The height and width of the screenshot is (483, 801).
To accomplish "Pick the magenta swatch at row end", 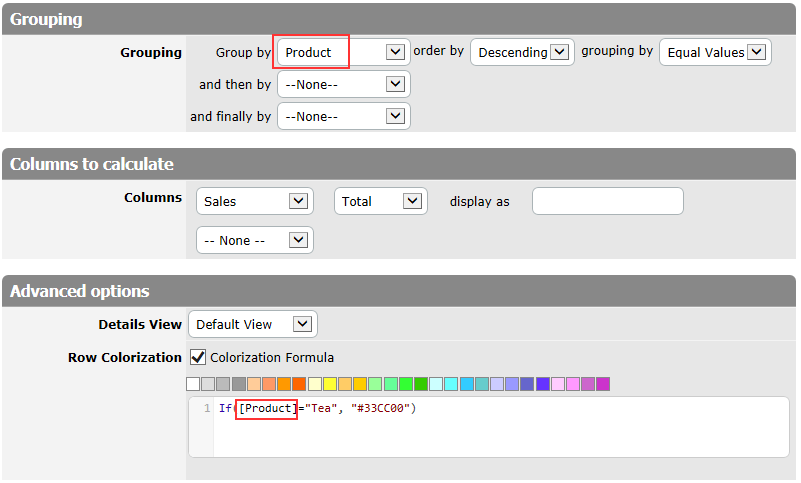I will [x=603, y=384].
